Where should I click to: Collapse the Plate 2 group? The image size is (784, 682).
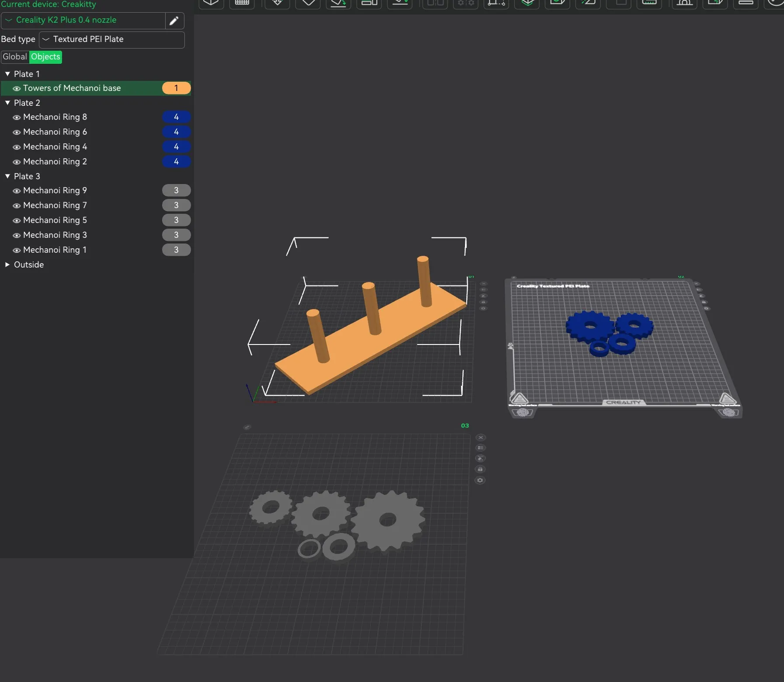7,103
